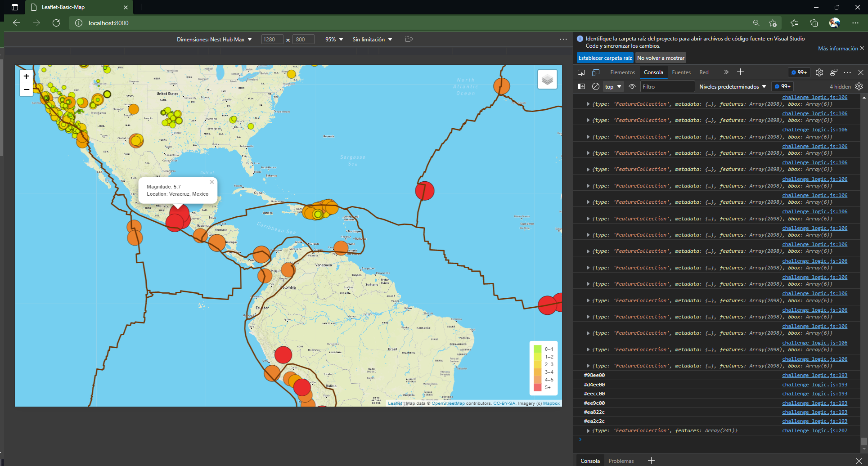Focus the console Filtro input field
868x466 pixels.
click(667, 86)
